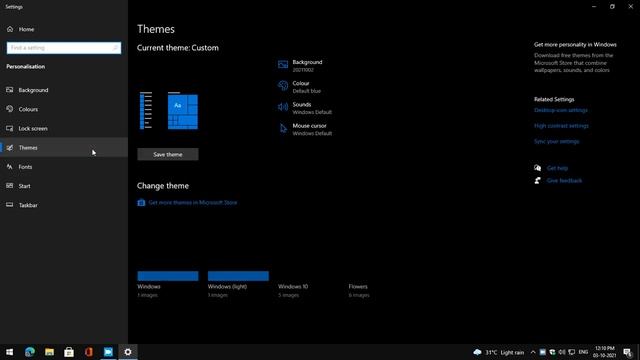This screenshot has width=640, height=360.
Task: Open High contrast settings link
Action: [561, 126]
